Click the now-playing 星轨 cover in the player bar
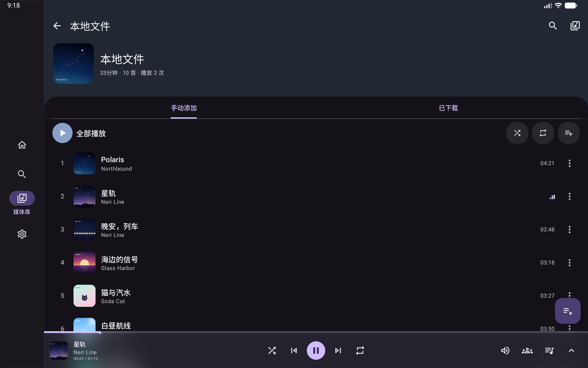The image size is (588, 368). click(59, 350)
